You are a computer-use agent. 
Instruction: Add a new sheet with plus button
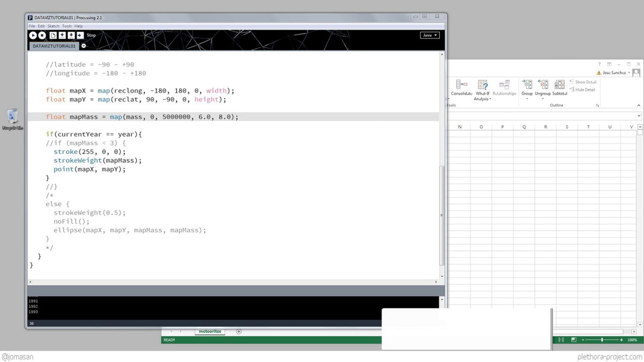pos(239,331)
